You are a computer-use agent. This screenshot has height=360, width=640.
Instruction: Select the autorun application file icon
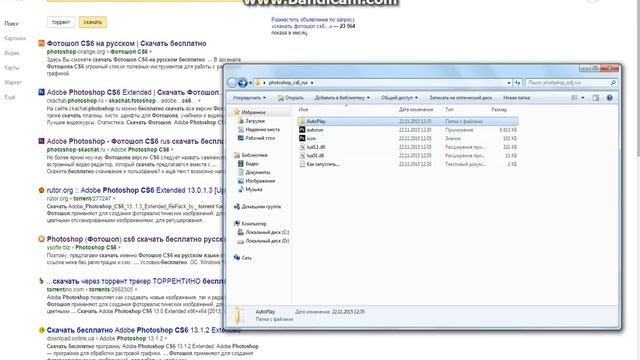[x=302, y=130]
